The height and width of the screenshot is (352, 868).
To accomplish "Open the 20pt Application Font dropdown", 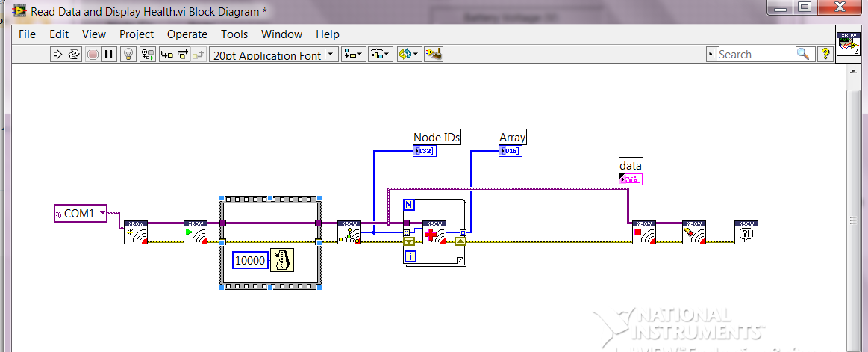I will [x=331, y=55].
